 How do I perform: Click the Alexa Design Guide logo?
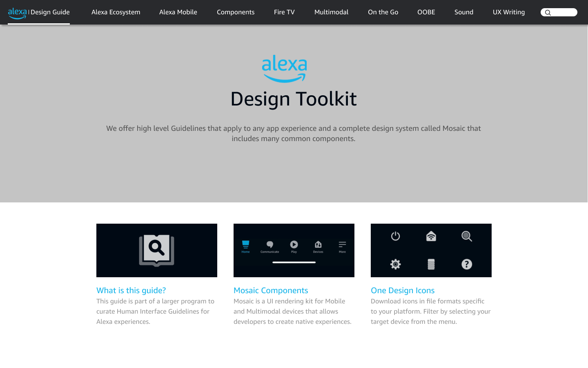click(39, 12)
